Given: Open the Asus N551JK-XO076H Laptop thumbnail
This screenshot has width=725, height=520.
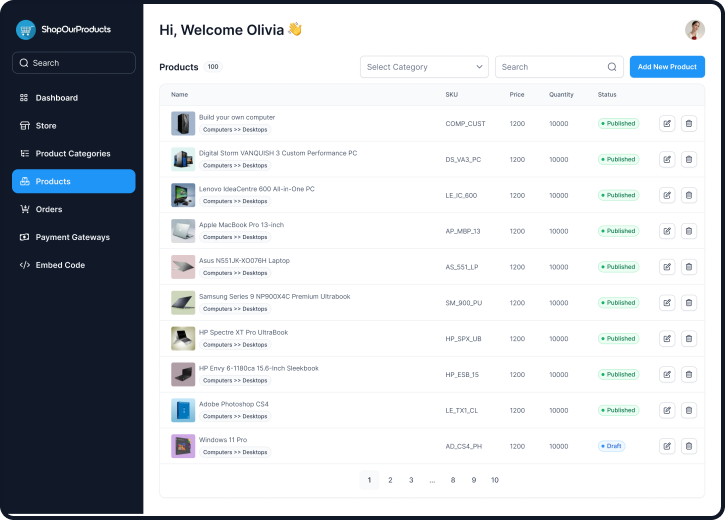Looking at the screenshot, I should coord(183,267).
